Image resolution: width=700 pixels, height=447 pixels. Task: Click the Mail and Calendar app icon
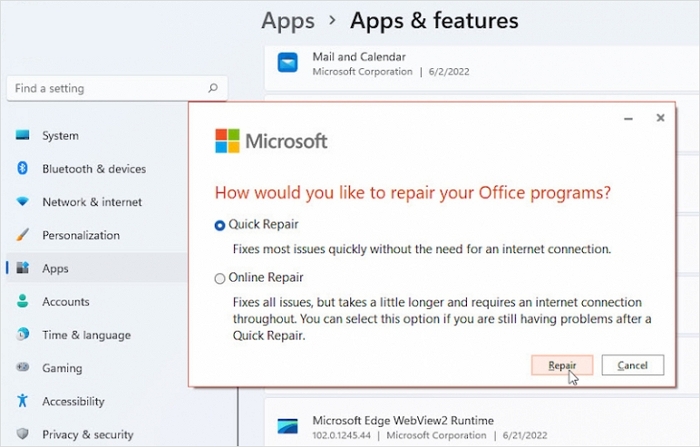pos(288,64)
